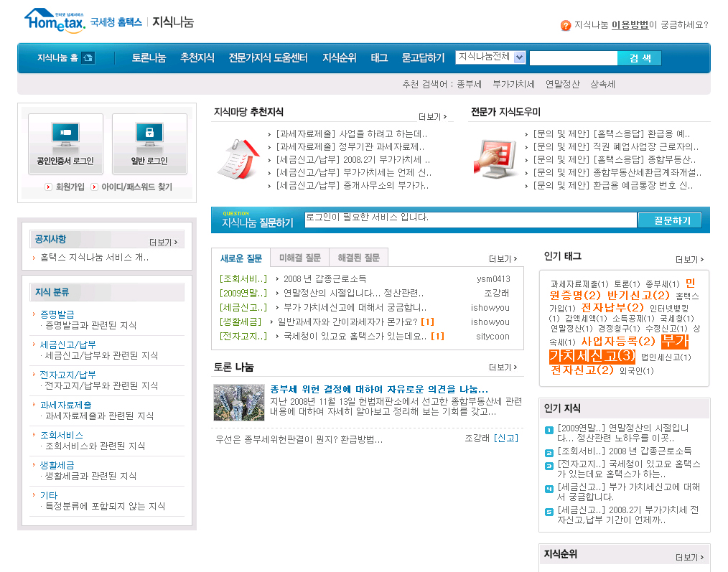
Task: Click the 공인인증서 로그인 monitor icon
Action: pos(65,134)
